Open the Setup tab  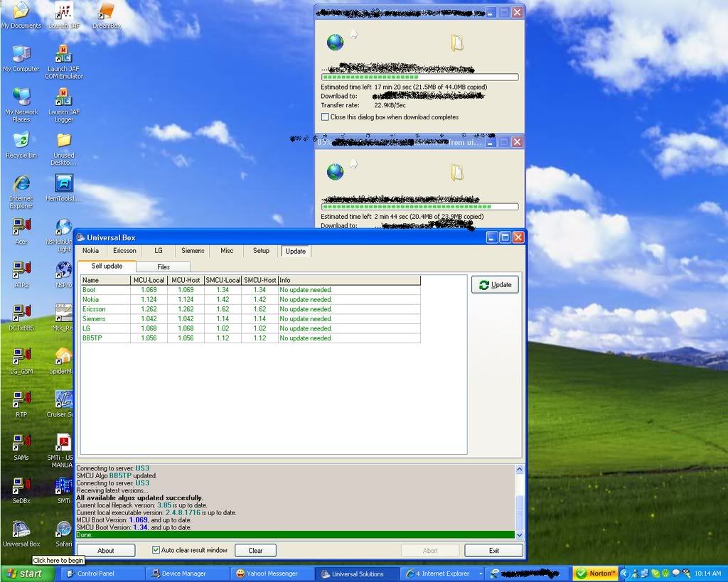click(261, 251)
